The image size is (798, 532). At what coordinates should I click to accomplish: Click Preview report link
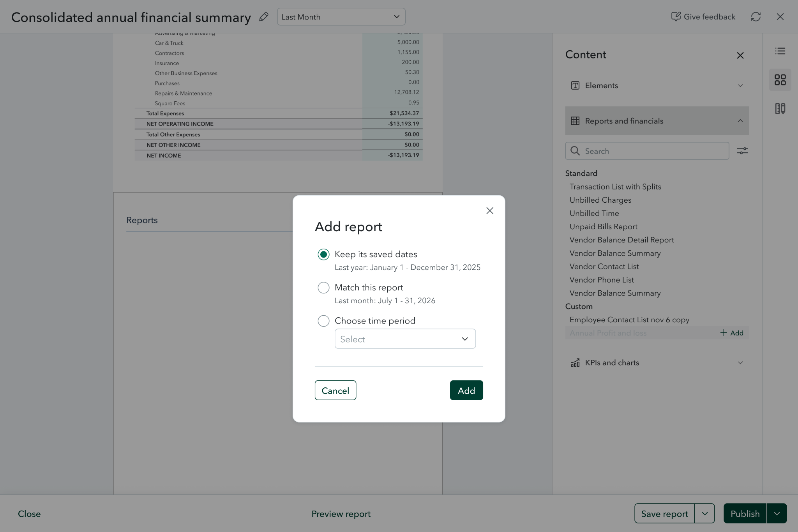[x=341, y=514]
